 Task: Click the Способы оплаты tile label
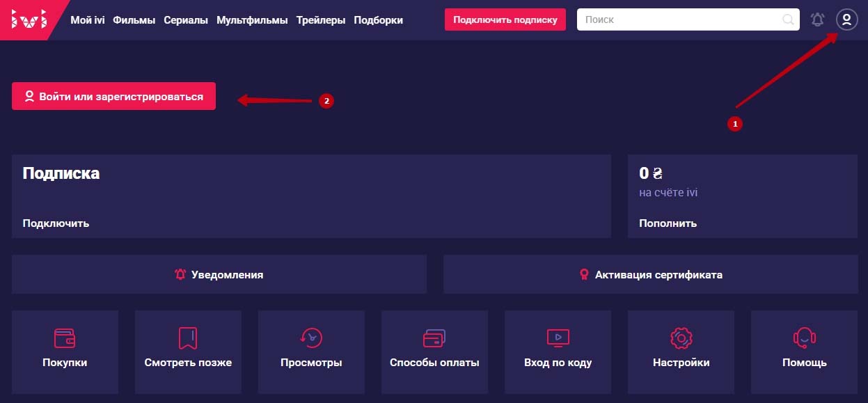tap(434, 363)
